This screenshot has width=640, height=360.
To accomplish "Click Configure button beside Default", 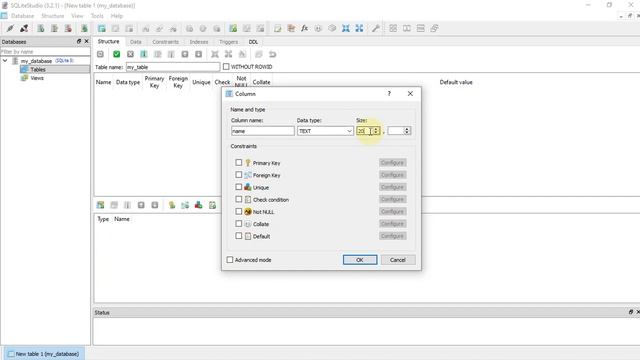I will coord(392,236).
